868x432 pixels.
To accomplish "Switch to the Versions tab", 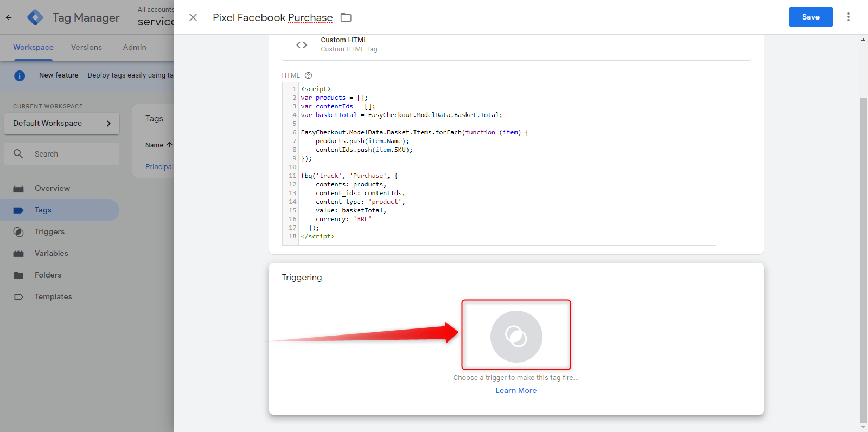I will coord(86,47).
